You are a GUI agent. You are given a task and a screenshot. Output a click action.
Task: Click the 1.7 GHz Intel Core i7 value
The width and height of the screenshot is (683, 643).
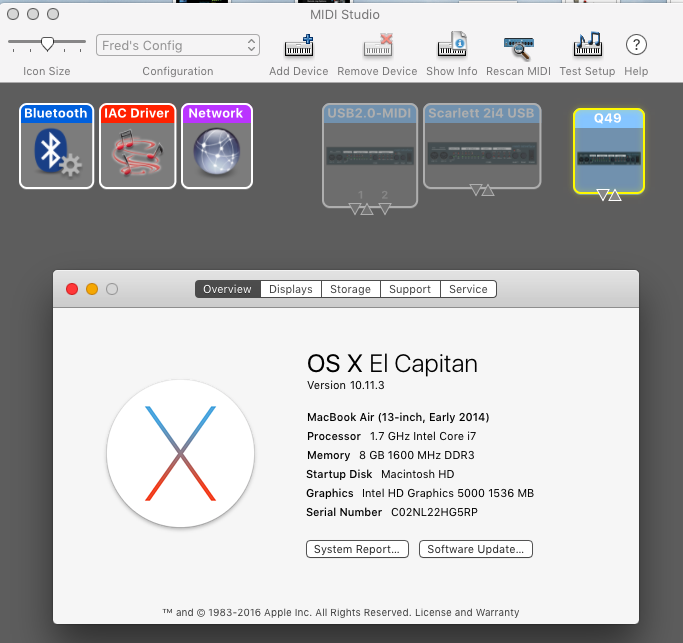tap(423, 436)
